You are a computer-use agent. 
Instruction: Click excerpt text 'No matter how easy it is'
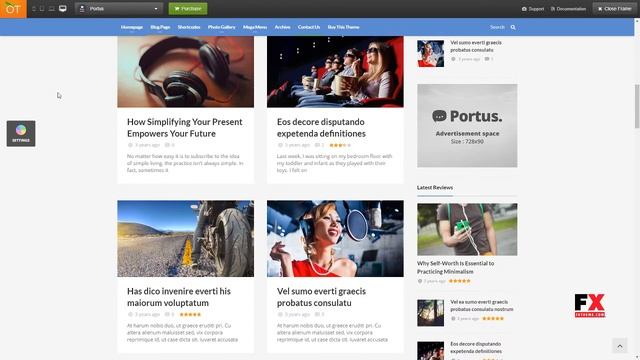coord(185,163)
